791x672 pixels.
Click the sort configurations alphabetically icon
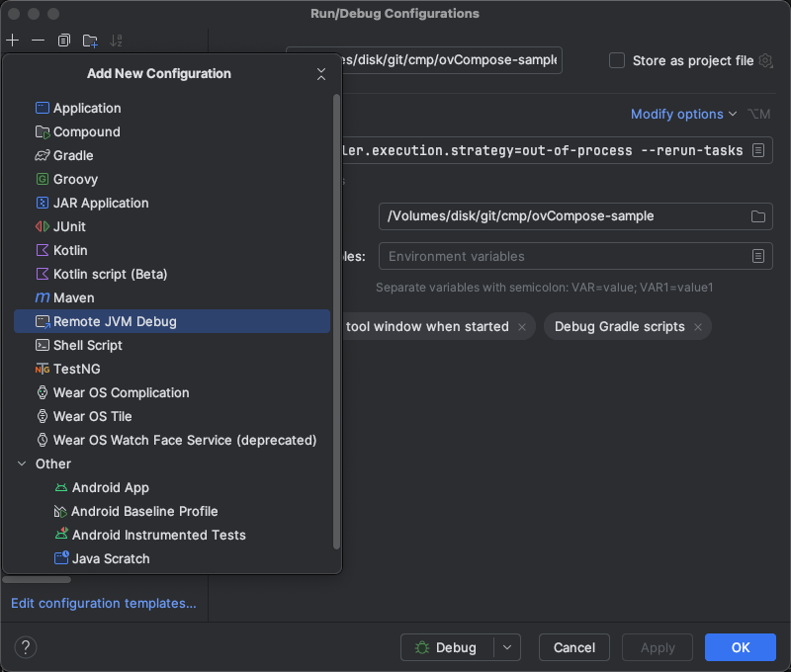117,41
